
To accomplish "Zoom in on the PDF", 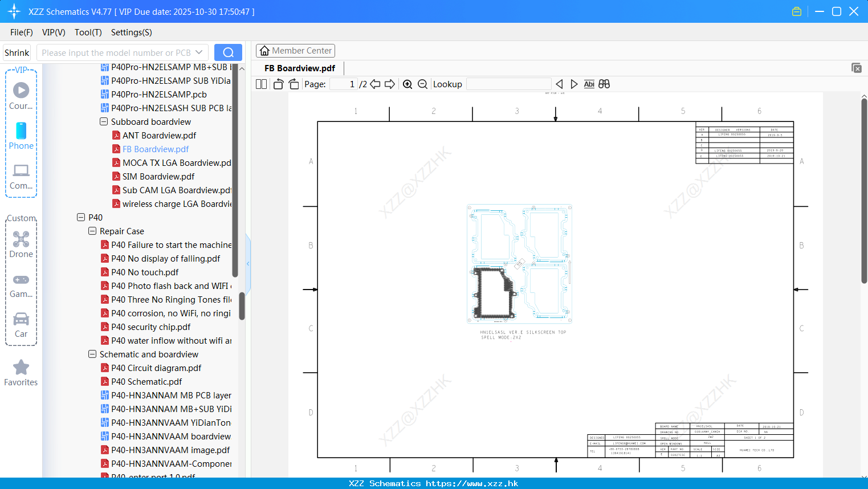I will (407, 84).
